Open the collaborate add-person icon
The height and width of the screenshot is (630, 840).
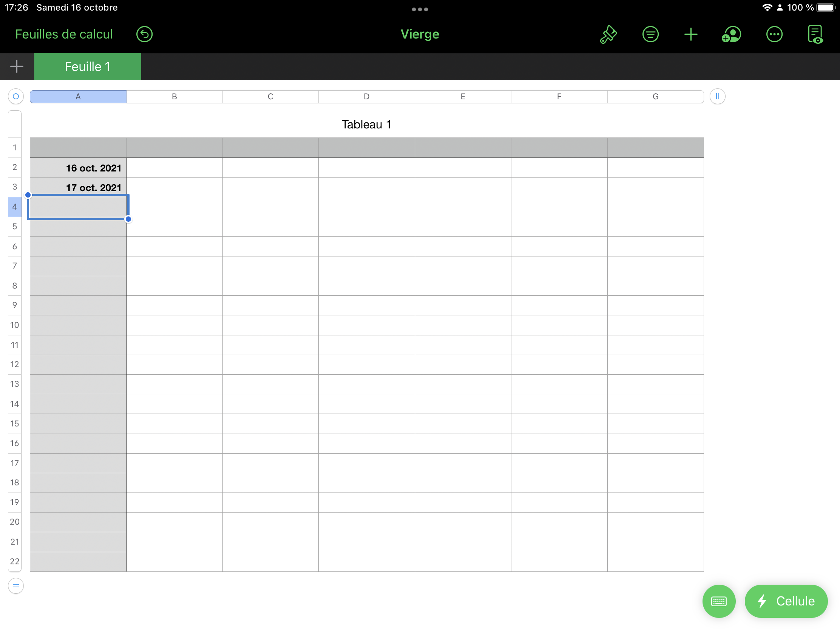point(731,34)
